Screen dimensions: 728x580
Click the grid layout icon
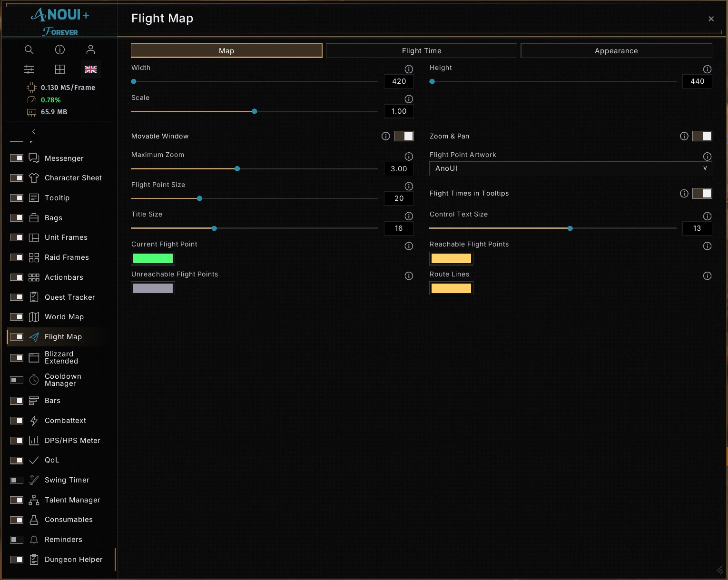[60, 69]
